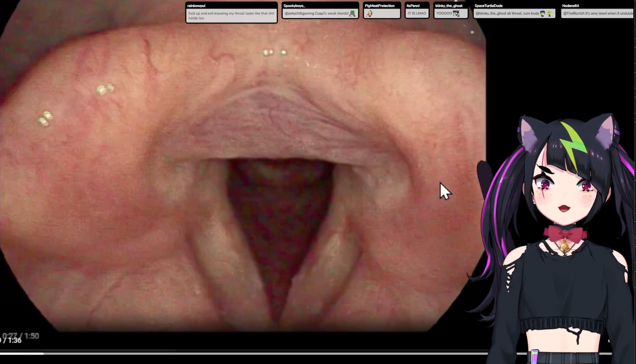Click the '@blinky_the_ghost ah throat, sure budy' message
Viewport: 636px width, 364px height.
click(x=507, y=13)
